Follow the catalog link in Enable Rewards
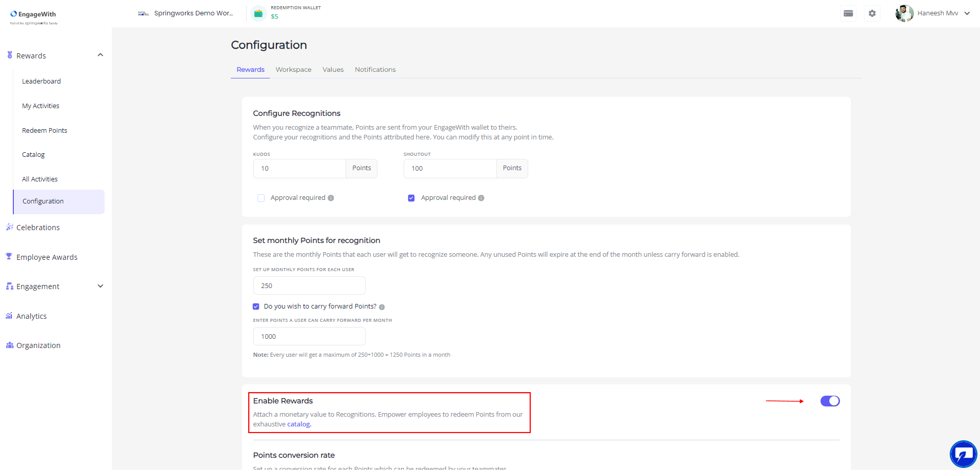Image resolution: width=980 pixels, height=470 pixels. tap(299, 424)
